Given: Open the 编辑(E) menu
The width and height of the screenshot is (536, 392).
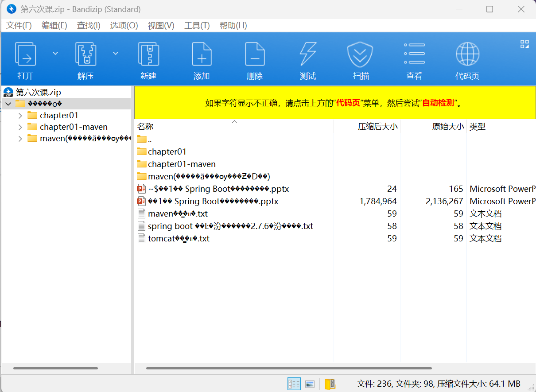Looking at the screenshot, I should [54, 26].
